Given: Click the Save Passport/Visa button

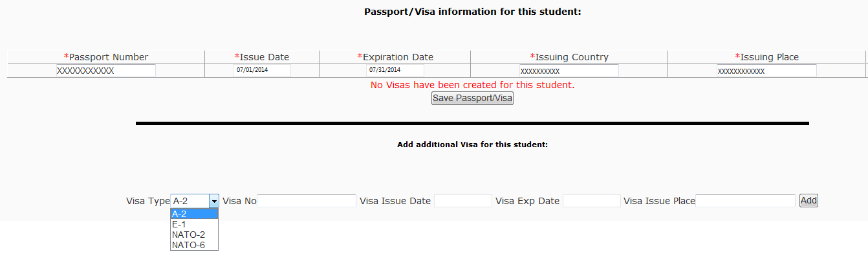Looking at the screenshot, I should (472, 98).
